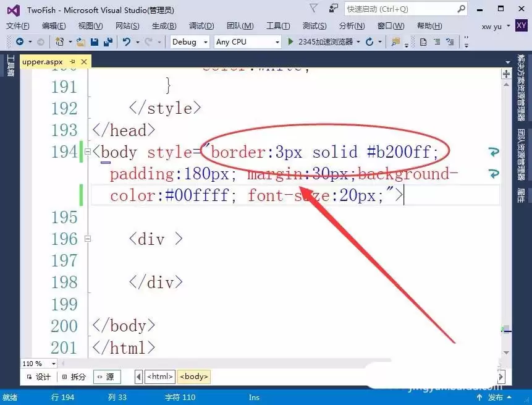Open the 工具(T) menu
532x405 pixels.
(x=278, y=26)
